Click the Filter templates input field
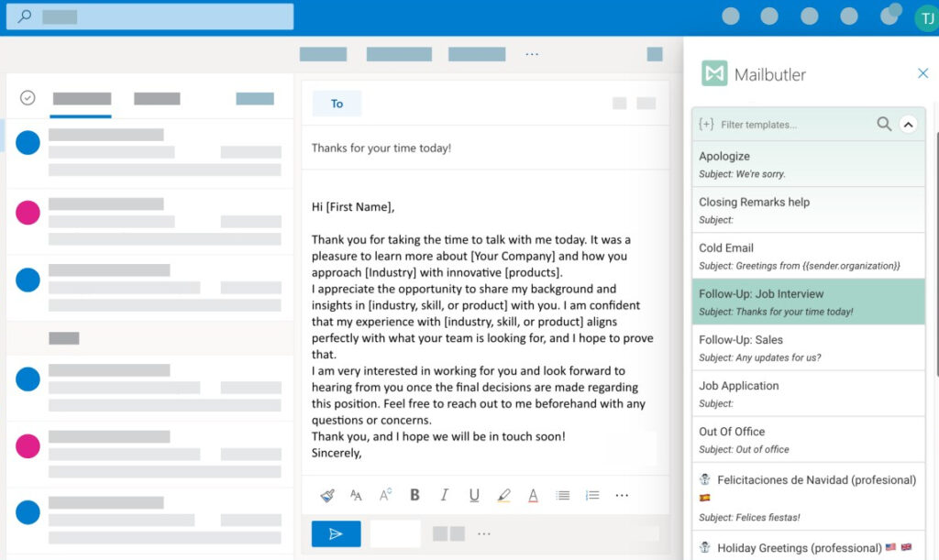Screen dimensions: 939x560 coord(793,125)
